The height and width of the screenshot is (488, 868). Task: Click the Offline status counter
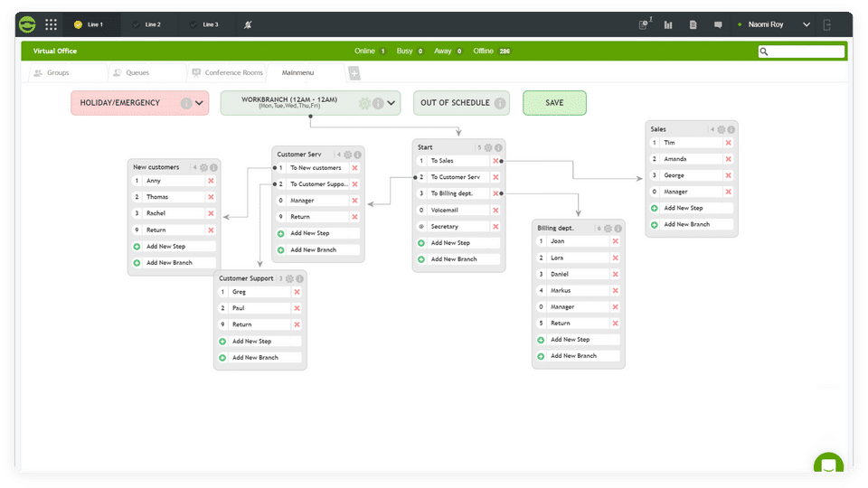(x=492, y=51)
